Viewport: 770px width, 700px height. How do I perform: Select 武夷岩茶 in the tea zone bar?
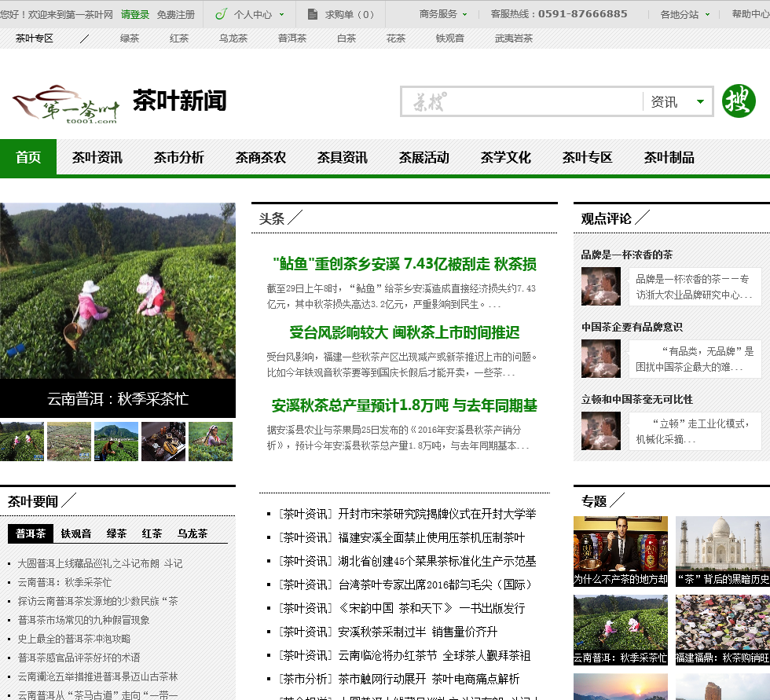pos(514,38)
